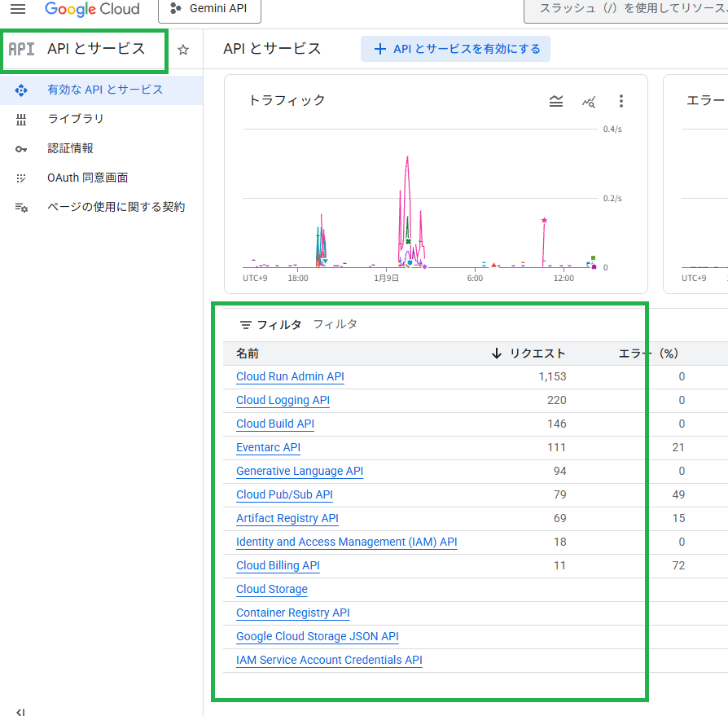Screen dimensions: 728x716
Task: Click the 有効な API とサービス icon
Action: pyautogui.click(x=20, y=90)
